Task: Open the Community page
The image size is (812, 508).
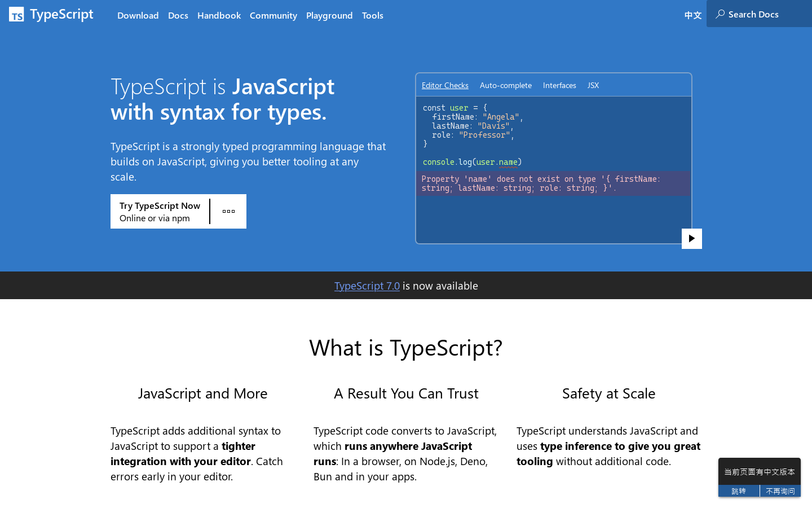Action: [273, 15]
